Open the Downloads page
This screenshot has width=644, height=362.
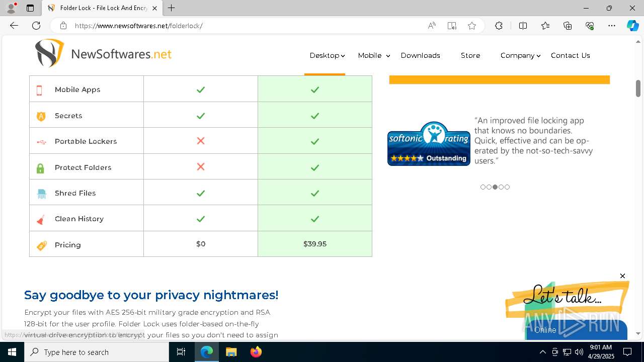(421, 55)
